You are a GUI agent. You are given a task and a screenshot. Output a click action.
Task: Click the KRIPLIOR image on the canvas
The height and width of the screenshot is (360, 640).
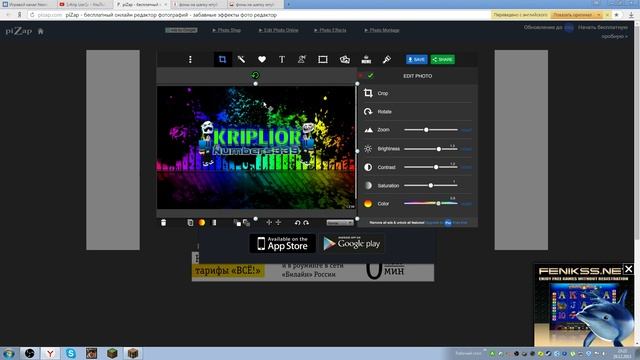click(256, 147)
